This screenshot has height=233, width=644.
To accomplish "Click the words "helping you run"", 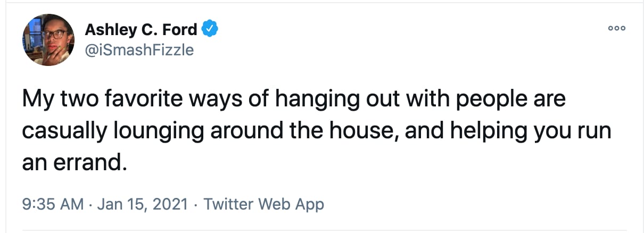I will click(538, 131).
